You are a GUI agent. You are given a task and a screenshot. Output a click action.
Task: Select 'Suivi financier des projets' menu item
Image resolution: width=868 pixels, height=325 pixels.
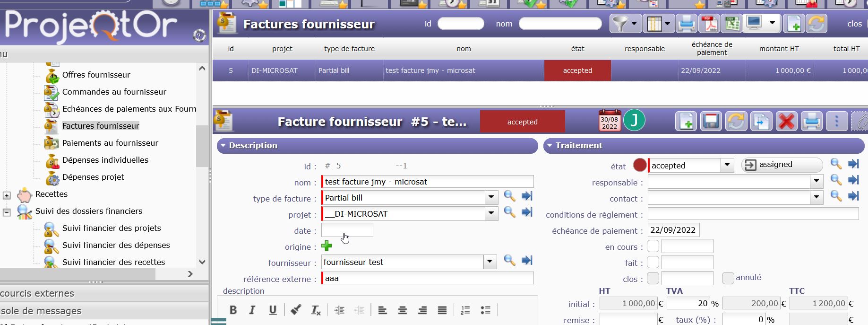112,228
